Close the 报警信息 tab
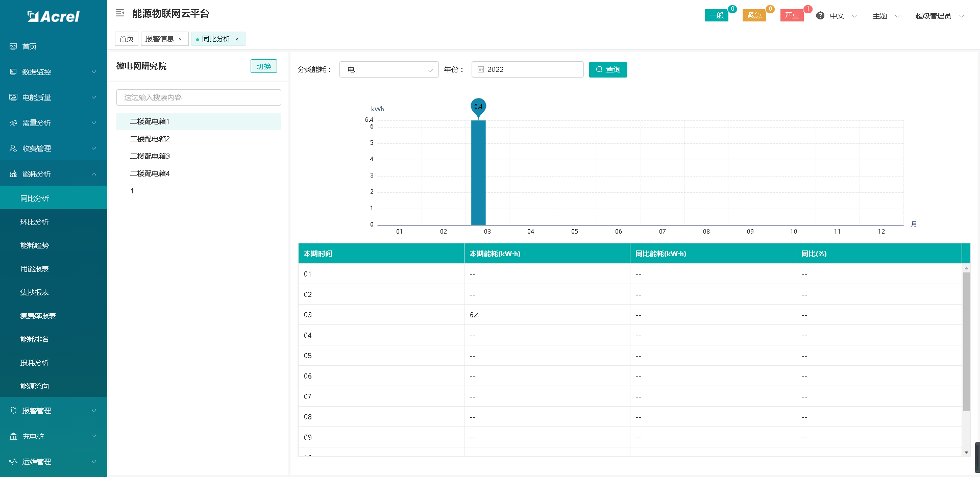 [180, 39]
